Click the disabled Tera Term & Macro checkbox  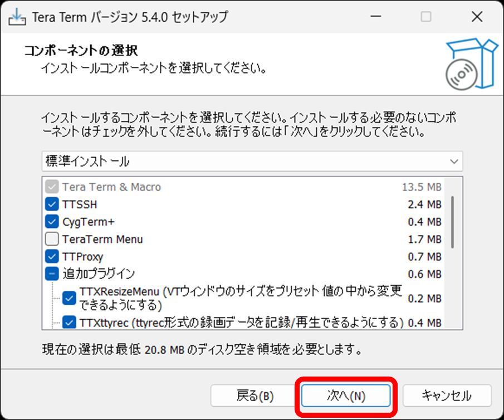[x=52, y=187]
